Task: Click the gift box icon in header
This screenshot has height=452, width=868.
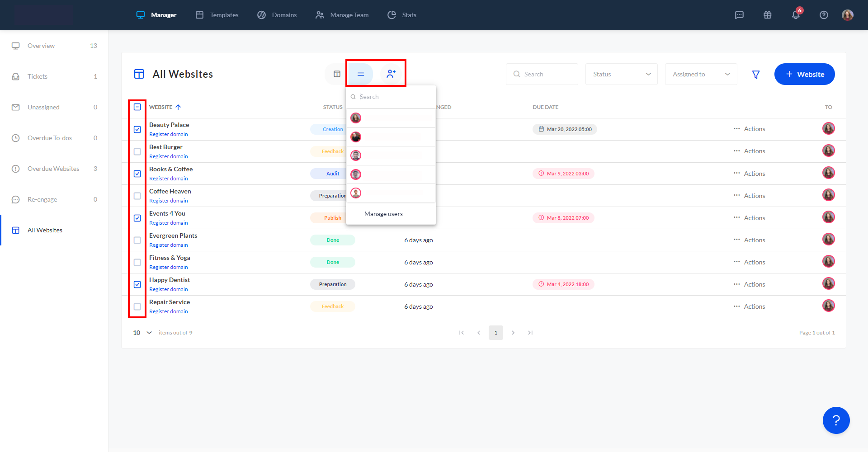Action: click(767, 15)
